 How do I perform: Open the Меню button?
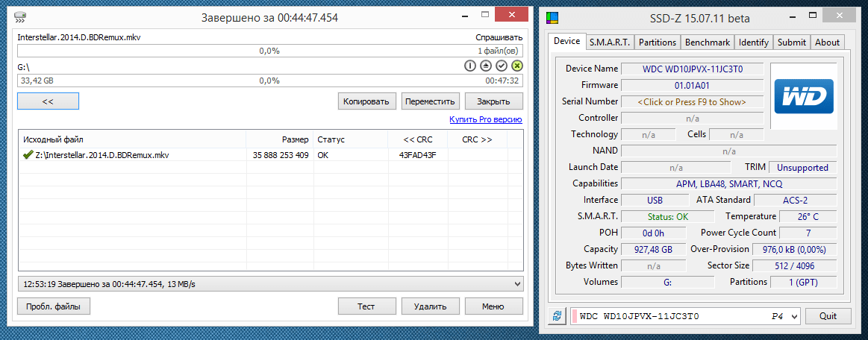pos(493,306)
